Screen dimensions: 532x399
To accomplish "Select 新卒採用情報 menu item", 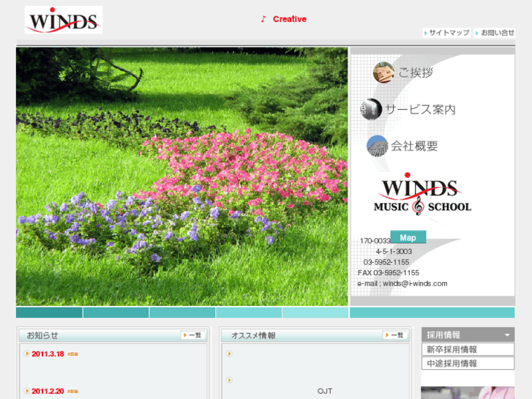I will coord(468,349).
